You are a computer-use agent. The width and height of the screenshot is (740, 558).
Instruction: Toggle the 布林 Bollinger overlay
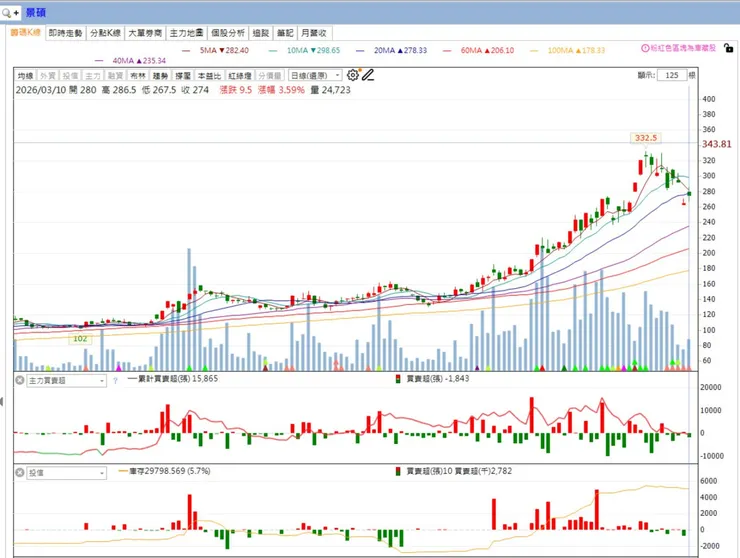[138, 76]
